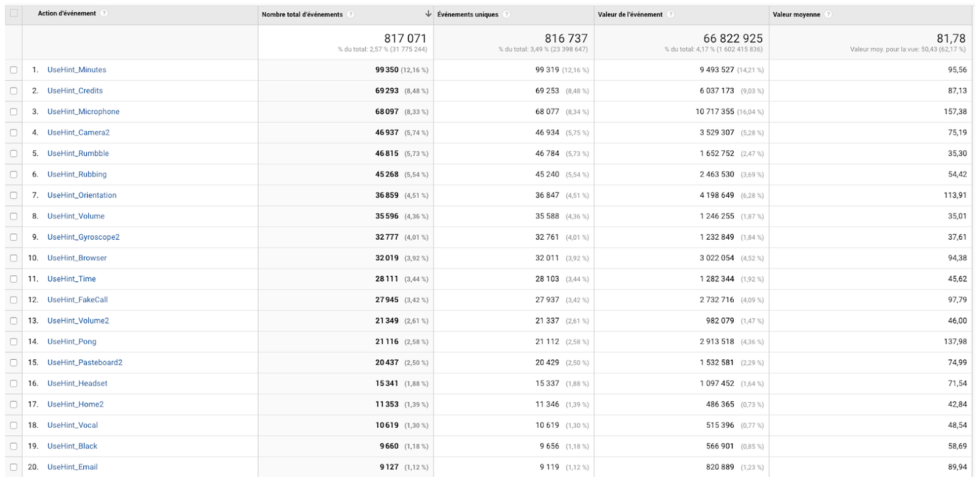This screenshot has width=980, height=483.
Task: Toggle the select-all checkbox in header
Action: (x=13, y=13)
